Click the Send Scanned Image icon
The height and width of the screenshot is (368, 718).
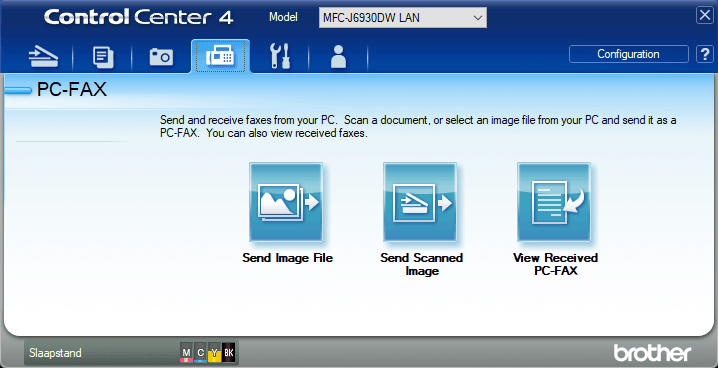(x=420, y=202)
